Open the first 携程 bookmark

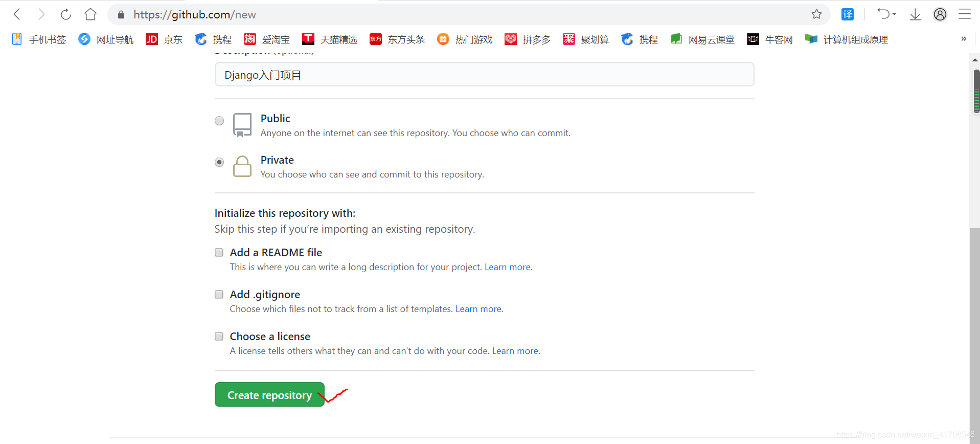[213, 39]
